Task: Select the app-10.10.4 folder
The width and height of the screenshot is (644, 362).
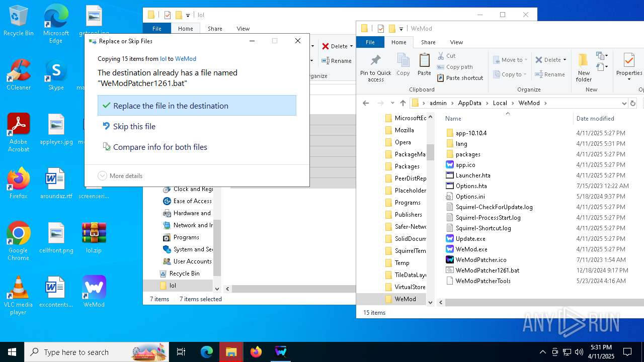Action: point(471,133)
